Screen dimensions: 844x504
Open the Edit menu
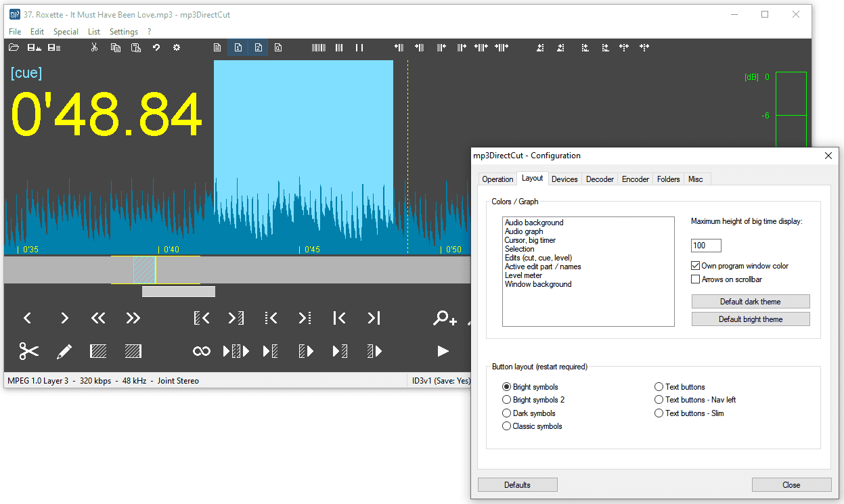[37, 32]
